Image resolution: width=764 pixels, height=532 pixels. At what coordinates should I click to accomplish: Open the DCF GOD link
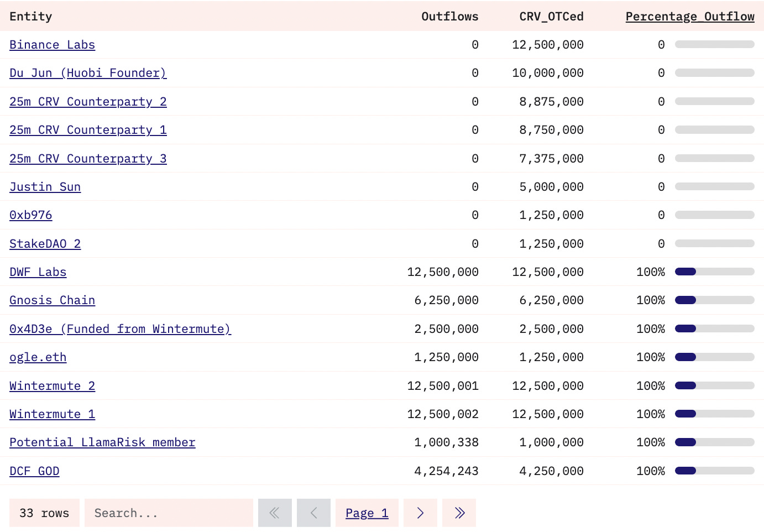(x=34, y=471)
